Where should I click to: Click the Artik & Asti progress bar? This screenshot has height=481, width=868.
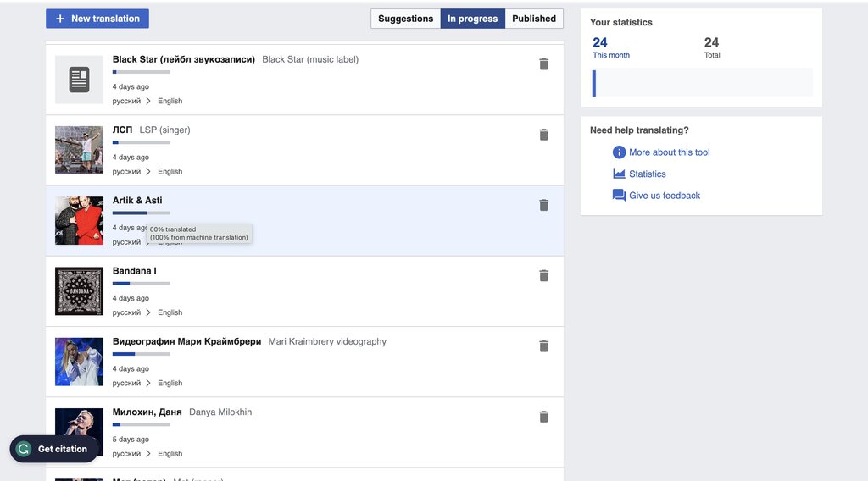tap(142, 213)
